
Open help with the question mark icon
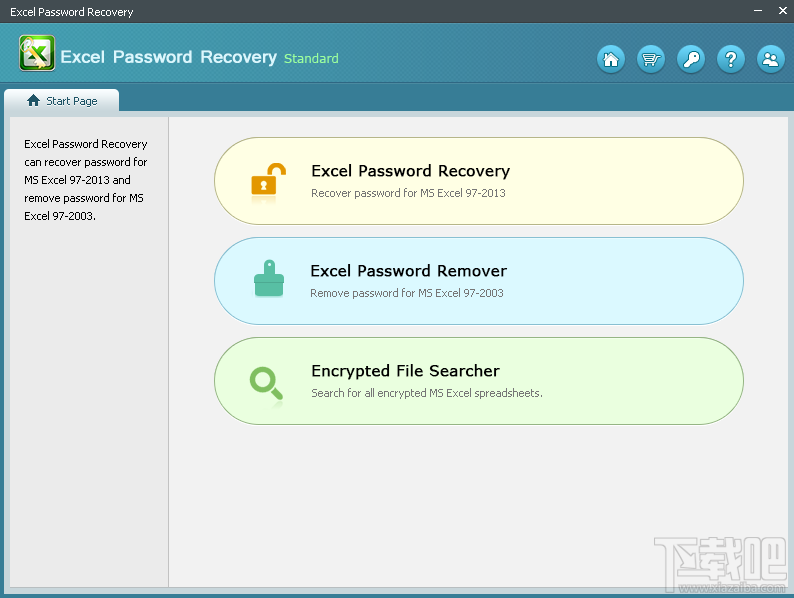point(731,59)
